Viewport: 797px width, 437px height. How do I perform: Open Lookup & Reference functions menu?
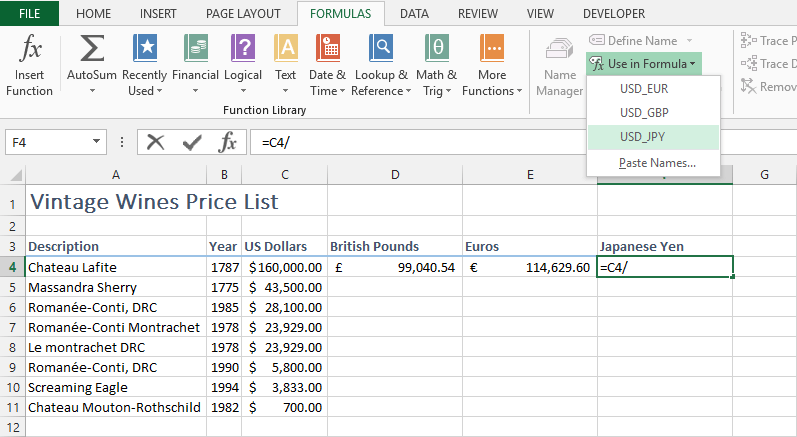381,65
